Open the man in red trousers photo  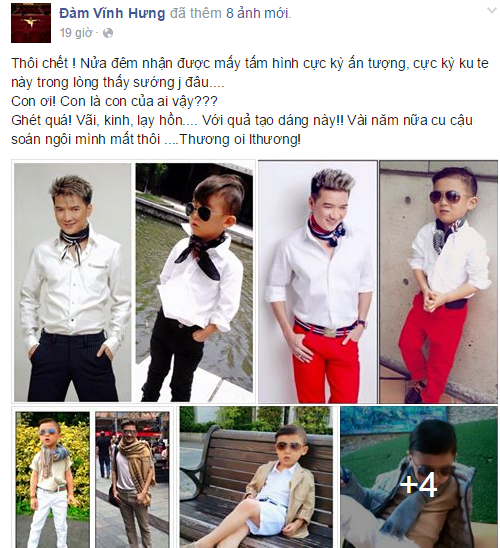(318, 282)
